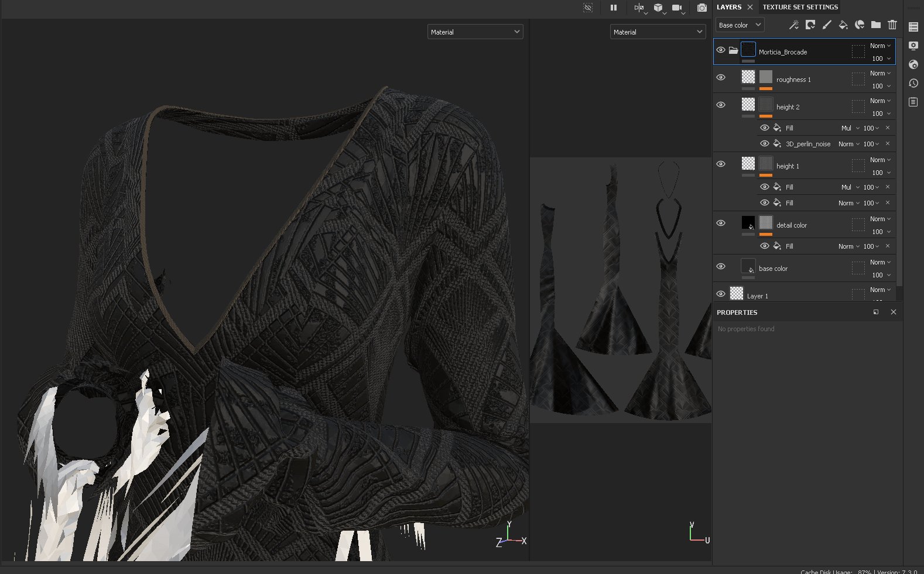Add a fill layer with bucket icon
Image resolution: width=924 pixels, height=574 pixels.
(843, 25)
